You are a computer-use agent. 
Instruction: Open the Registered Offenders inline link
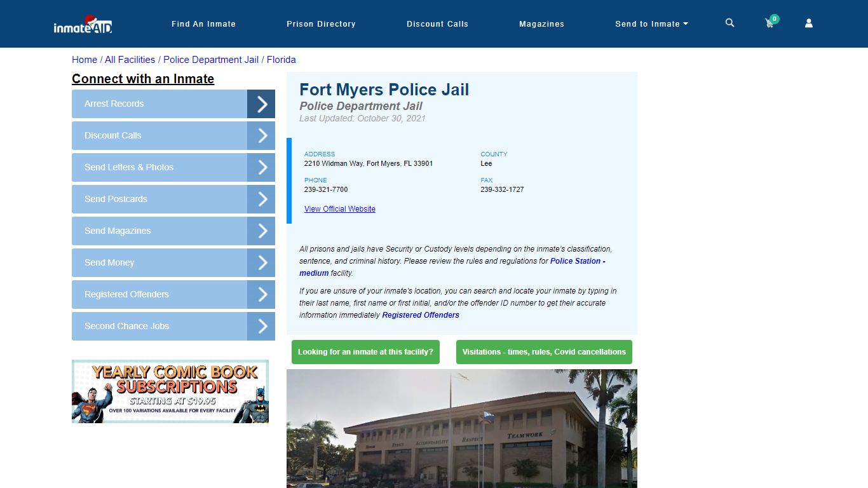point(421,315)
